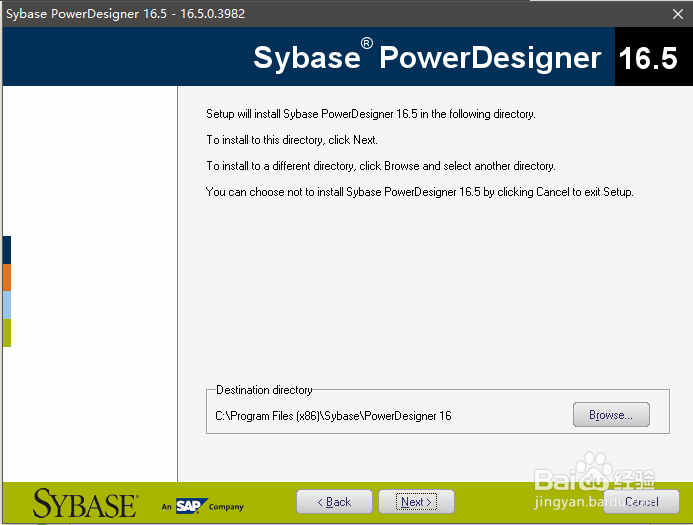Click the Sybase logo in the footer
Viewport: 693px width, 525px height.
(x=86, y=503)
